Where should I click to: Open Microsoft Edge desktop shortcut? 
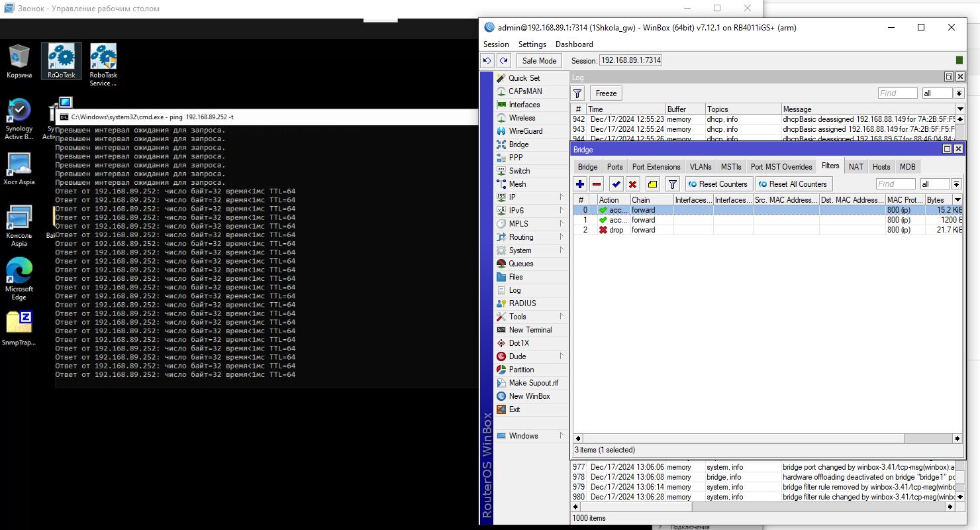(x=19, y=279)
